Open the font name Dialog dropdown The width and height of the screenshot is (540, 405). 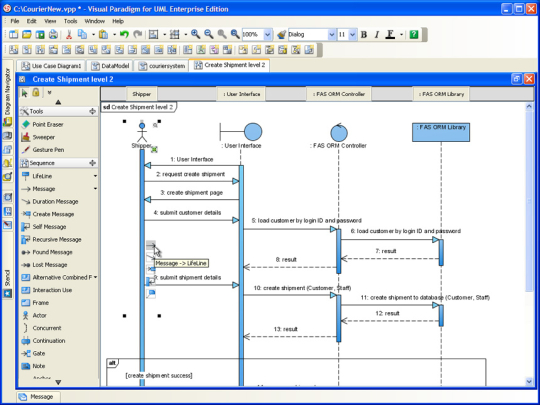332,34
